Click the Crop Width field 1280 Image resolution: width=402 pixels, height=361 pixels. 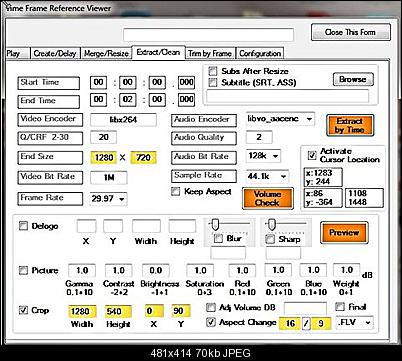coord(82,311)
